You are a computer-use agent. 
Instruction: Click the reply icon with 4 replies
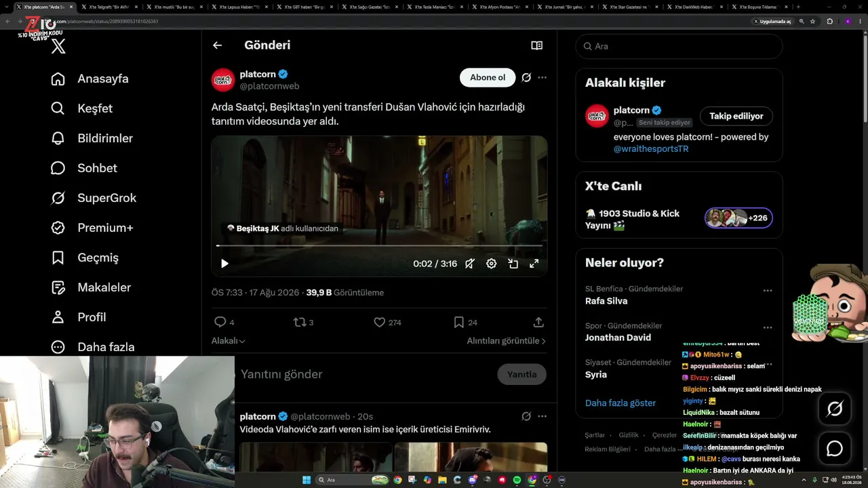220,322
